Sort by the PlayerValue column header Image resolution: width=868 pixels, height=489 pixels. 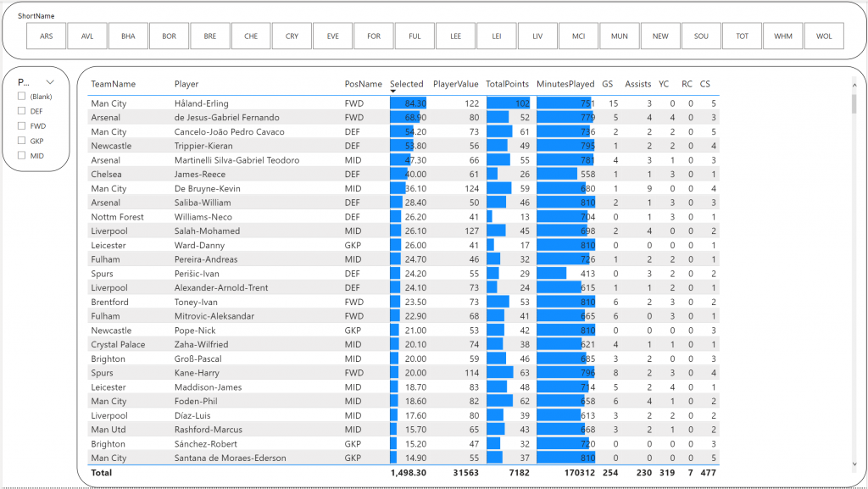pyautogui.click(x=456, y=84)
